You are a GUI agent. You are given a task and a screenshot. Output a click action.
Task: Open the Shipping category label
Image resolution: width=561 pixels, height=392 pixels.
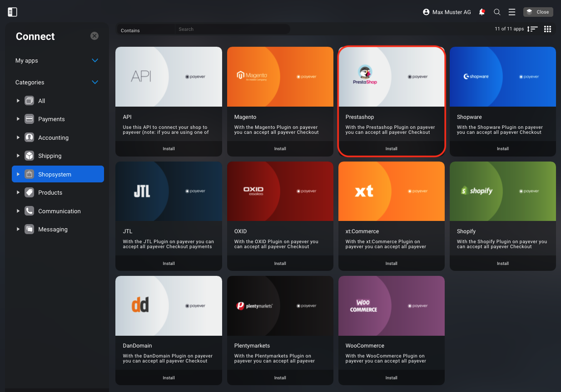[50, 156]
